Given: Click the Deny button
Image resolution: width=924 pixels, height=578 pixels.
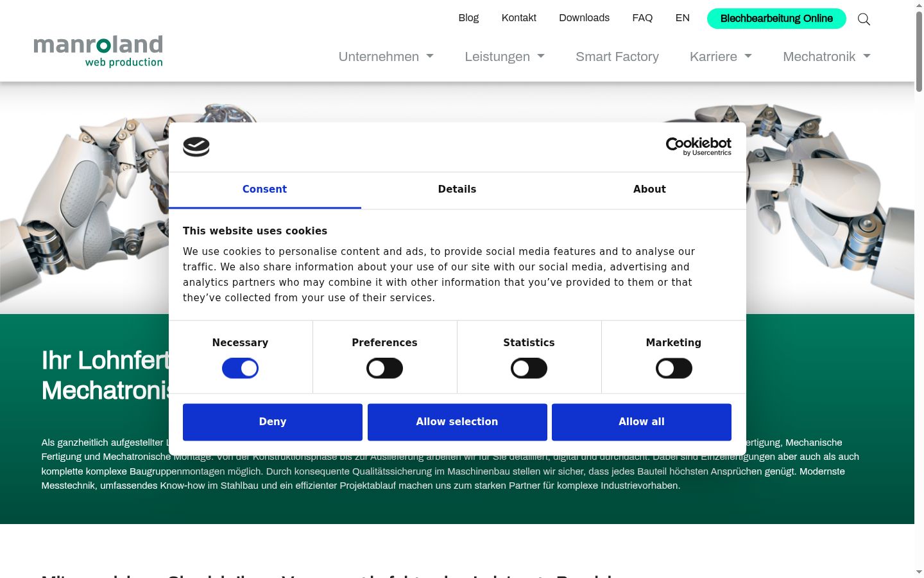Looking at the screenshot, I should (x=273, y=422).
